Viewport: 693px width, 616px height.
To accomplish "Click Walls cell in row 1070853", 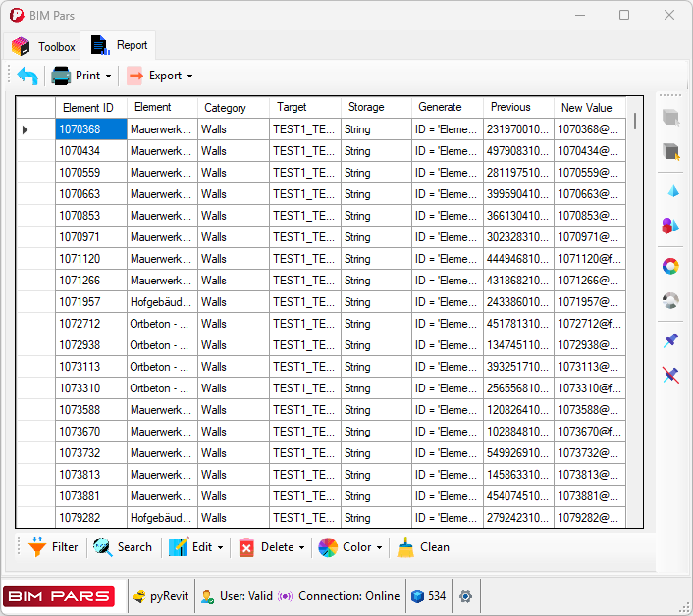I will click(x=234, y=216).
